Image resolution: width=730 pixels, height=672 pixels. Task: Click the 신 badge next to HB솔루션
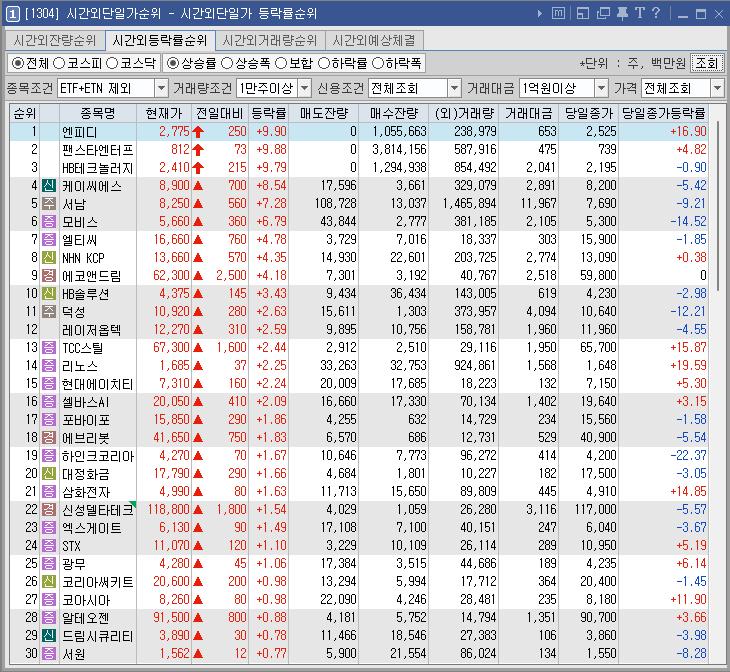pos(49,294)
